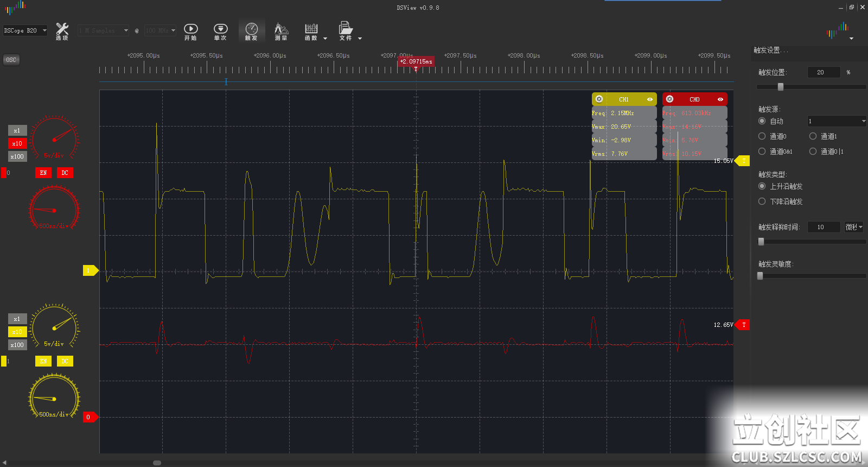Open the colorful bars menu at top right

(x=838, y=30)
